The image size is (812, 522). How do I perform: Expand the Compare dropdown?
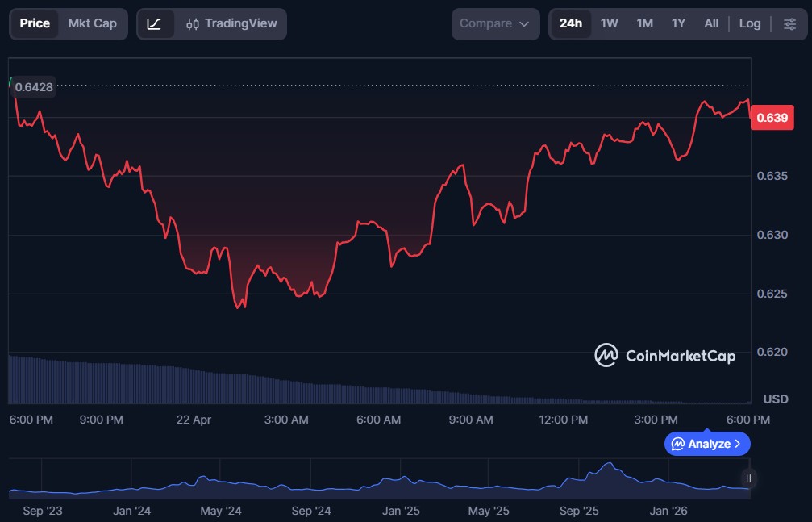coord(495,23)
